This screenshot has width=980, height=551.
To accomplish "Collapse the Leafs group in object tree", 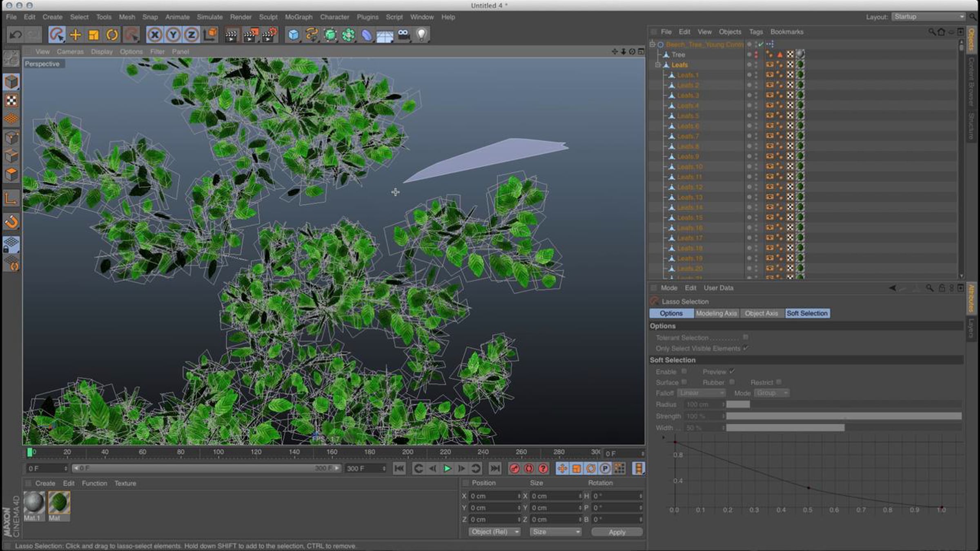I will (x=657, y=65).
